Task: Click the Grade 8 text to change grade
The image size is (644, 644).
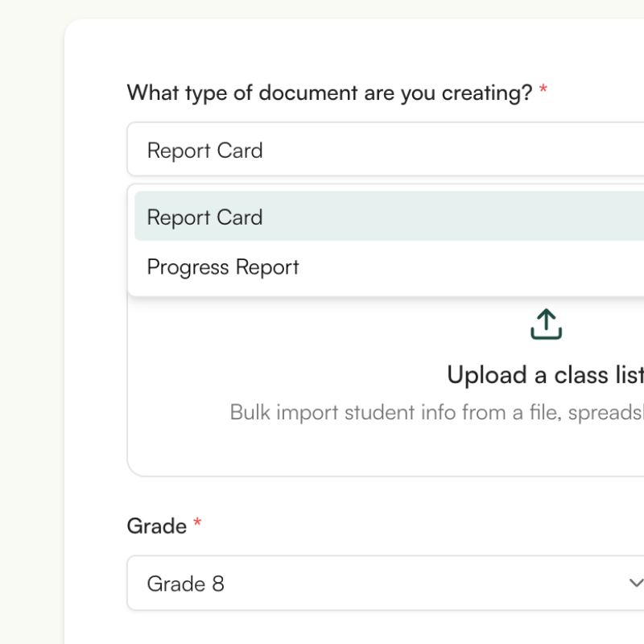Action: point(186,583)
